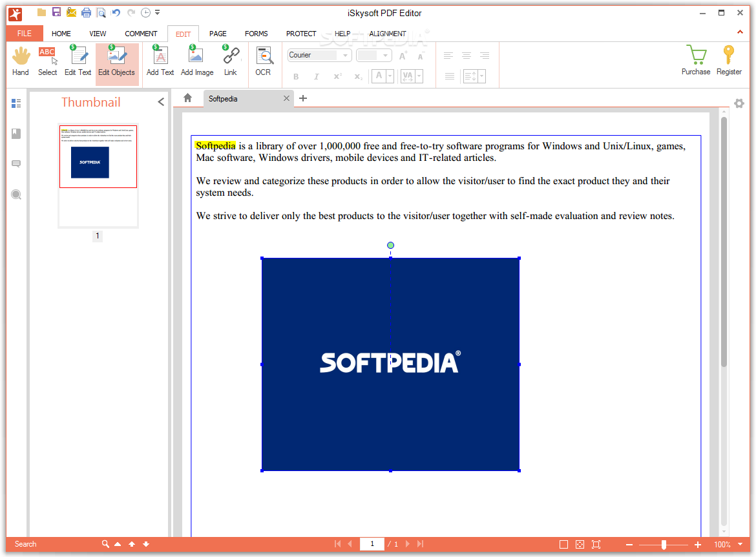
Task: Undo the last action
Action: [116, 12]
